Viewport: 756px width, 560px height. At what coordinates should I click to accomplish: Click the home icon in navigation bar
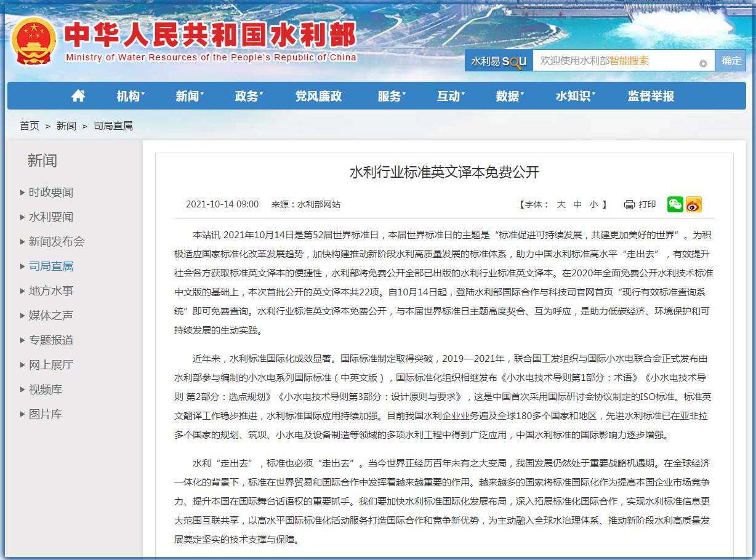click(x=78, y=96)
